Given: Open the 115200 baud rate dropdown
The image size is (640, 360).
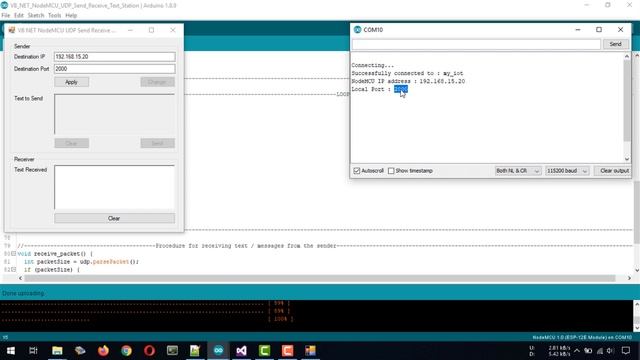Looking at the screenshot, I should point(567,171).
